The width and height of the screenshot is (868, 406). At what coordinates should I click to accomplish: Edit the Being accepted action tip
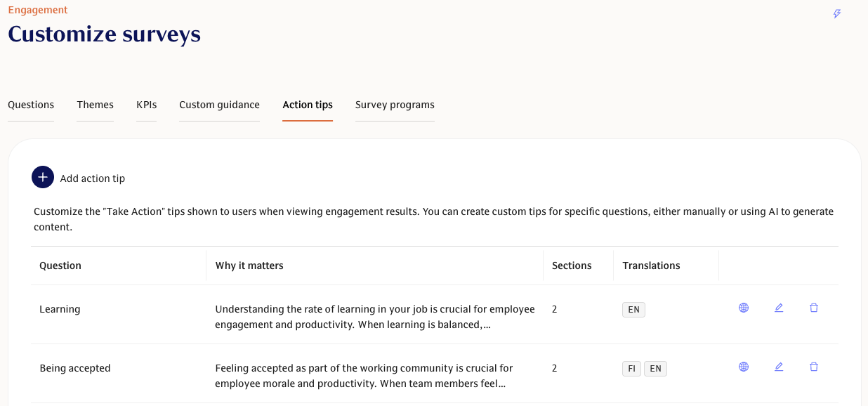tap(779, 367)
